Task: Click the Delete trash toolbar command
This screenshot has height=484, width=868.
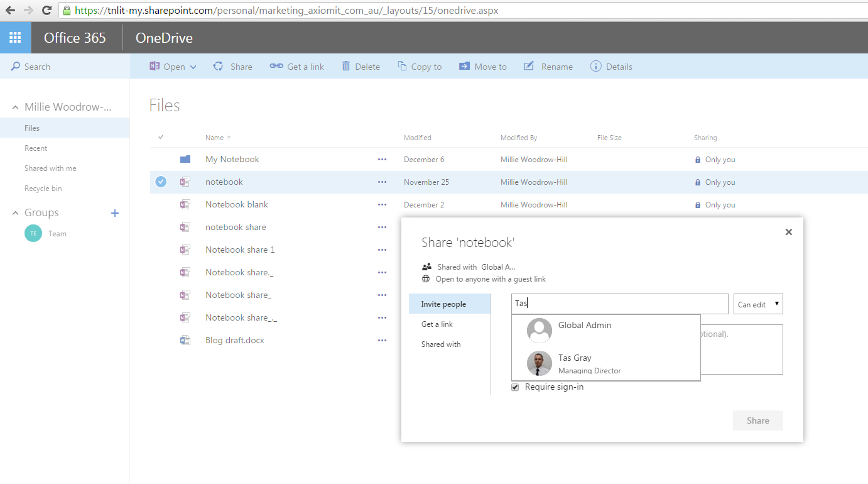Action: click(x=361, y=67)
